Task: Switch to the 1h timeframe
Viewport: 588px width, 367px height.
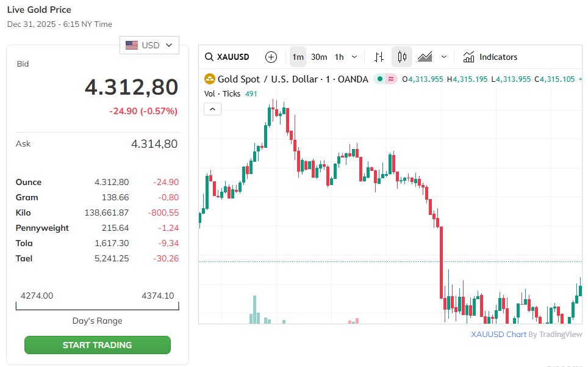Action: 339,57
